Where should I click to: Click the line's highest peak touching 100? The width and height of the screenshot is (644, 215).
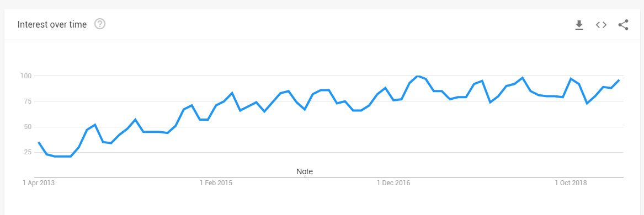(x=417, y=76)
